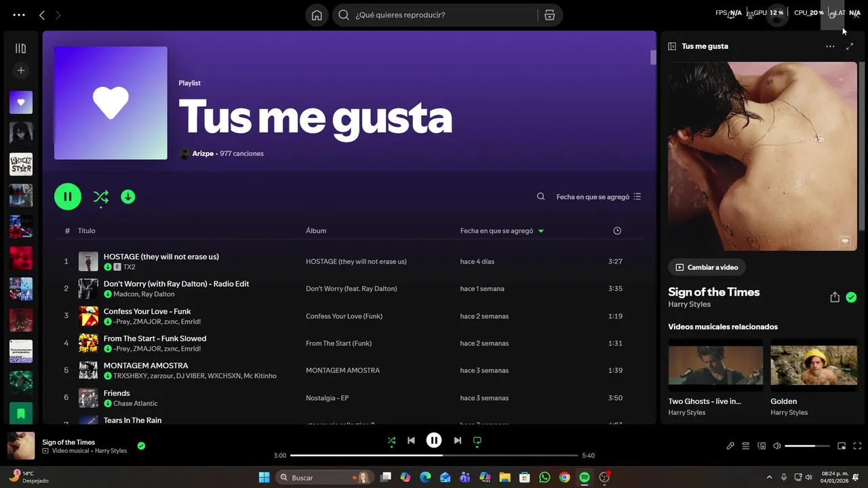Open the Golden music video thumbnail
This screenshot has width=868, height=488.
pyautogui.click(x=814, y=365)
